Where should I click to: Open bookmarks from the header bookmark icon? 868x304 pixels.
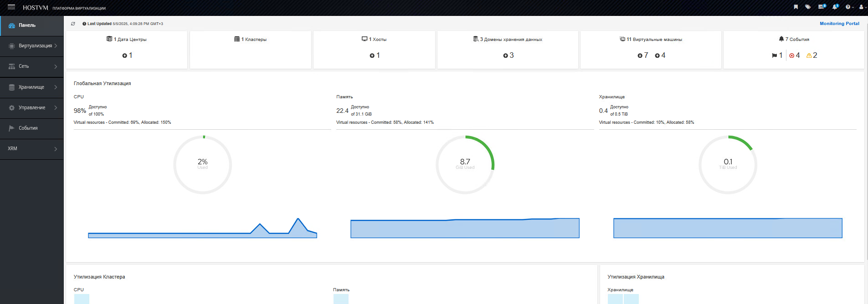click(x=796, y=7)
